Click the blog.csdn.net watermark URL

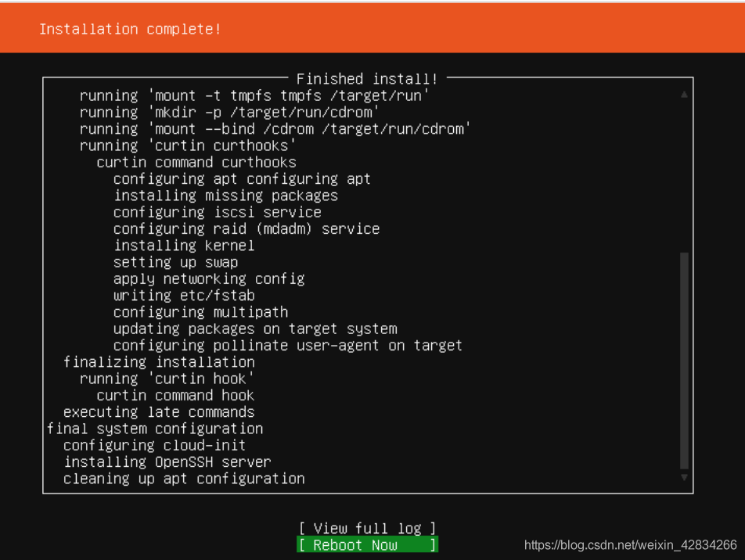(631, 545)
